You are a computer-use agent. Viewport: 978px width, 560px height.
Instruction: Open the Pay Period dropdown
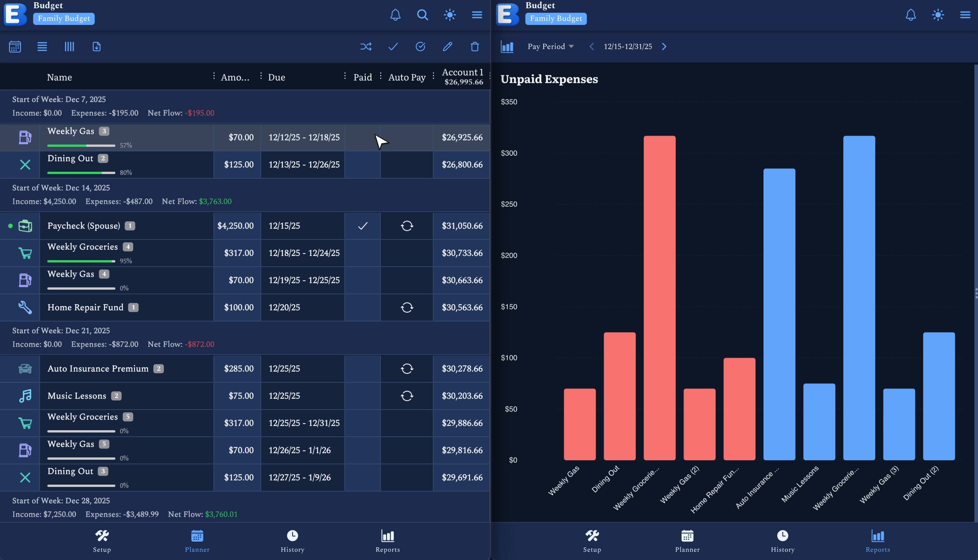pyautogui.click(x=550, y=47)
